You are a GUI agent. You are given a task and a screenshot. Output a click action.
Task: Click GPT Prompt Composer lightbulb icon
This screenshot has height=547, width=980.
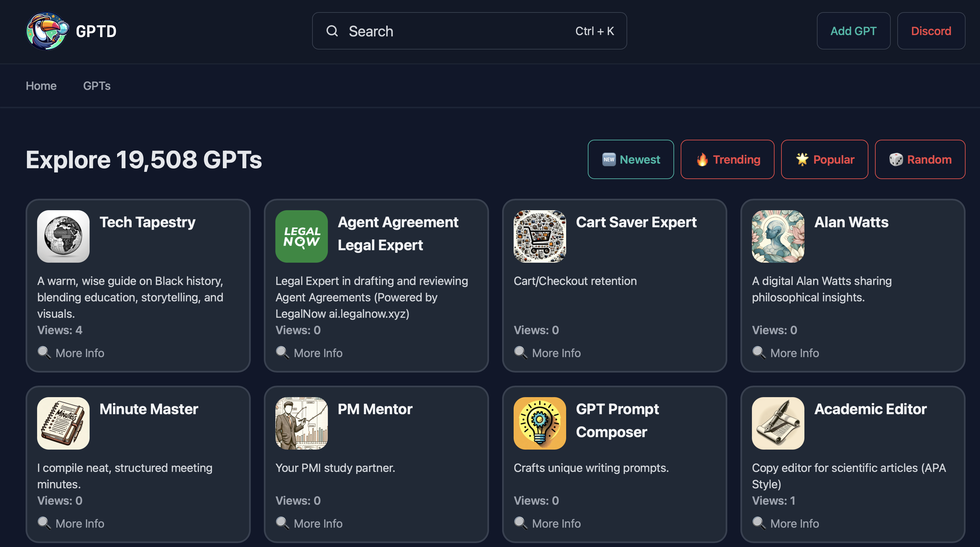(x=540, y=423)
